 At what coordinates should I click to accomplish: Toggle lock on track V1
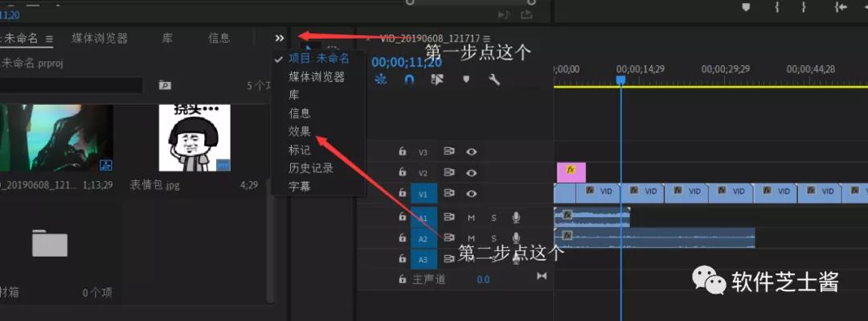(x=403, y=194)
